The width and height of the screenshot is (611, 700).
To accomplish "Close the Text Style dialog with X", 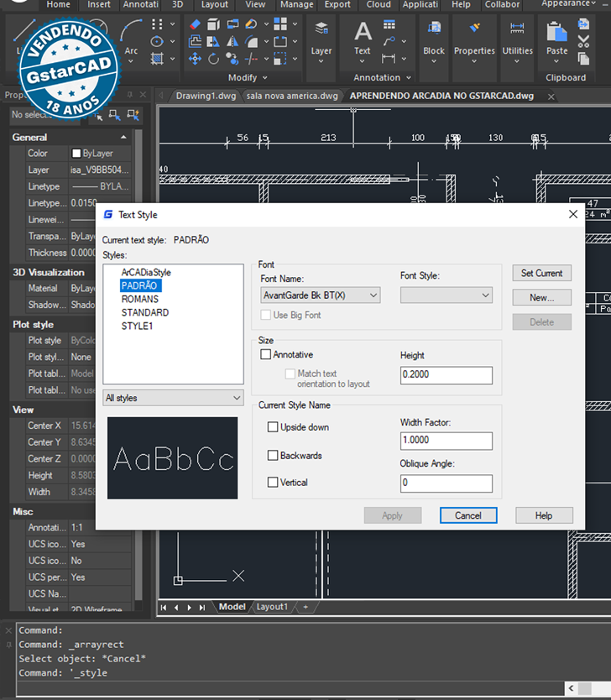I will (x=573, y=215).
